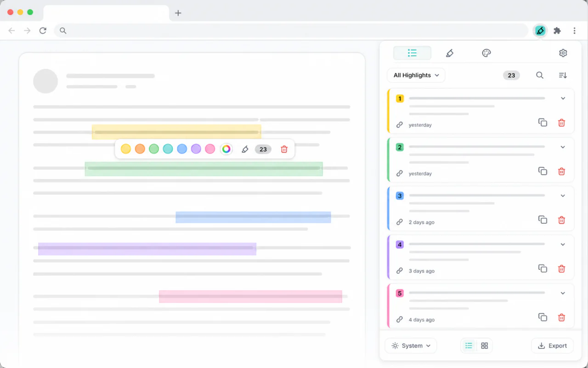Open the highlighter extension icon in browser toolbar
Image resolution: width=588 pixels, height=368 pixels.
pos(540,31)
